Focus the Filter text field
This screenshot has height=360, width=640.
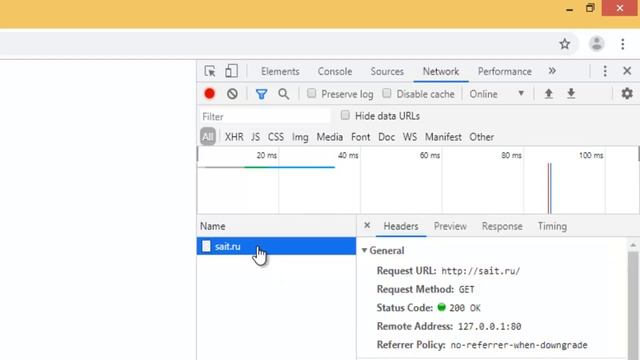coord(265,117)
